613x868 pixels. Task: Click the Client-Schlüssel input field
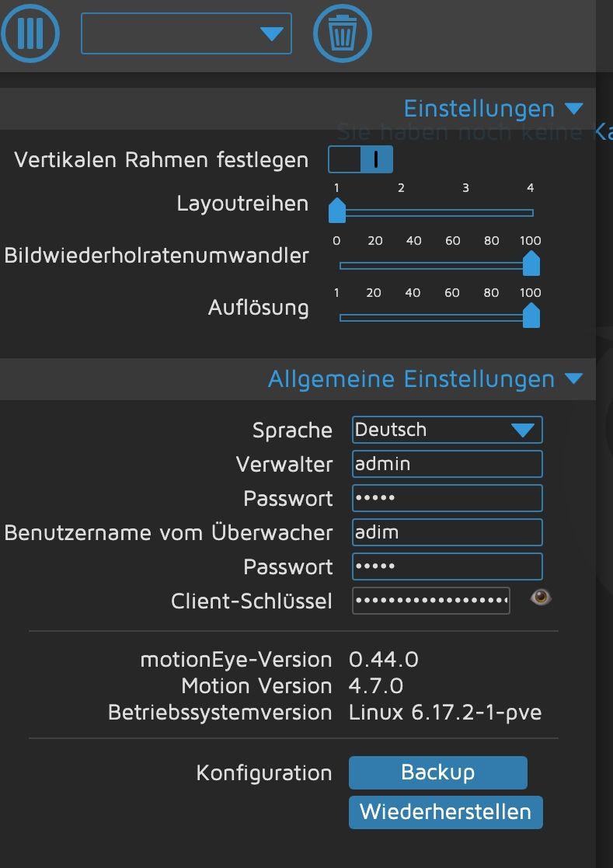click(x=431, y=601)
